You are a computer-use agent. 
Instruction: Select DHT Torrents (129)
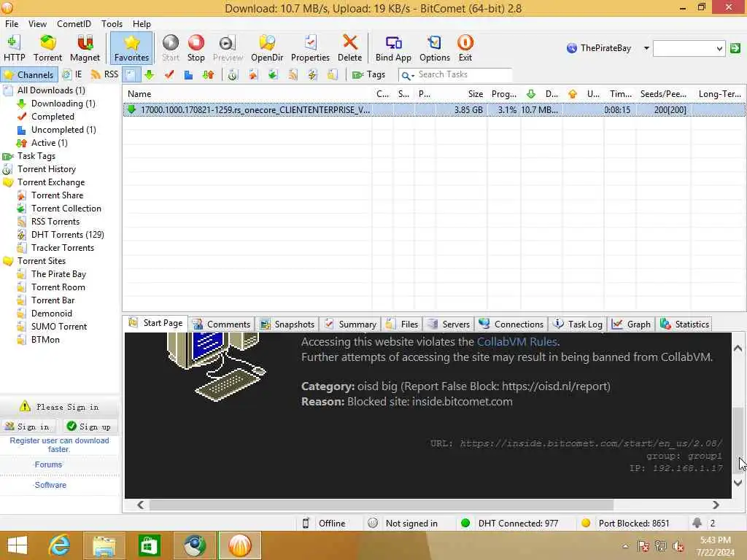(x=67, y=235)
